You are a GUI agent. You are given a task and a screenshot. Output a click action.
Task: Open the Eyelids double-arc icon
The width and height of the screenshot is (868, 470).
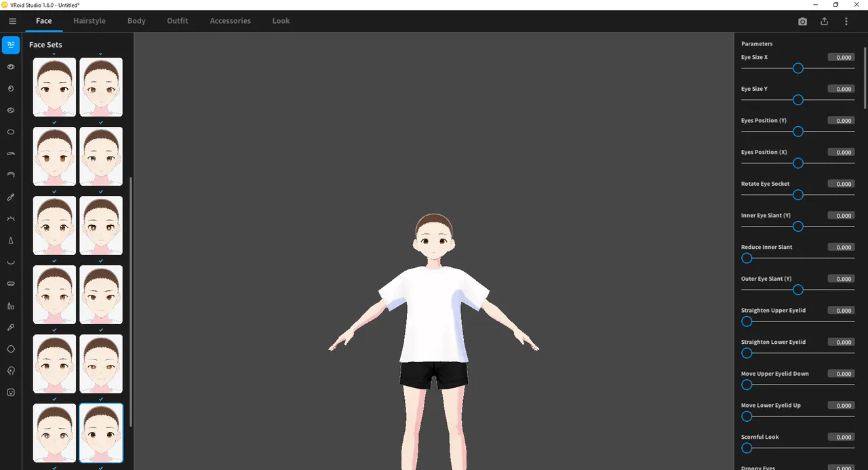click(11, 176)
